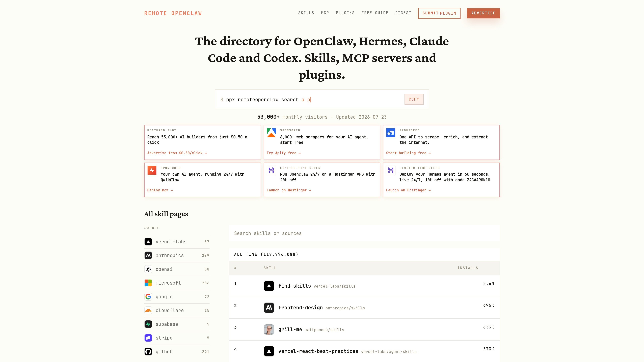Screen dimensions: 644x362
Task: Click the 'ALL TIME (117,996,088)' heading
Action: click(x=266, y=254)
